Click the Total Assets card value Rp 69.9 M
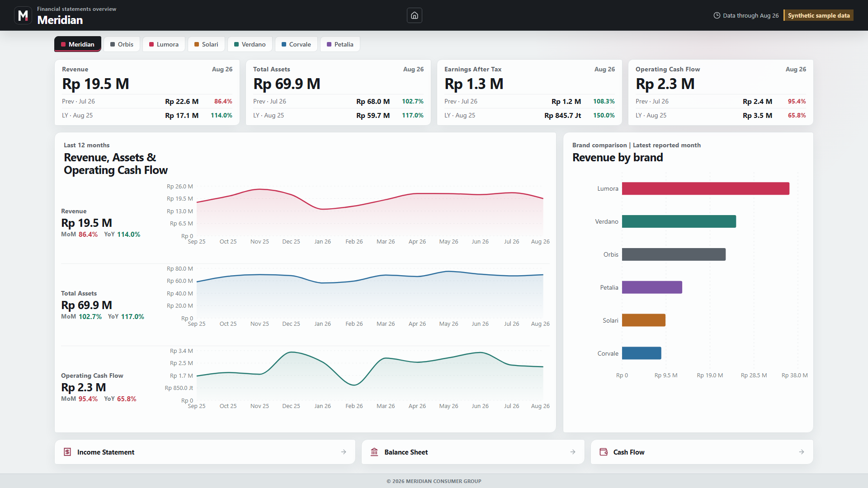Image resolution: width=868 pixels, height=488 pixels. click(287, 84)
